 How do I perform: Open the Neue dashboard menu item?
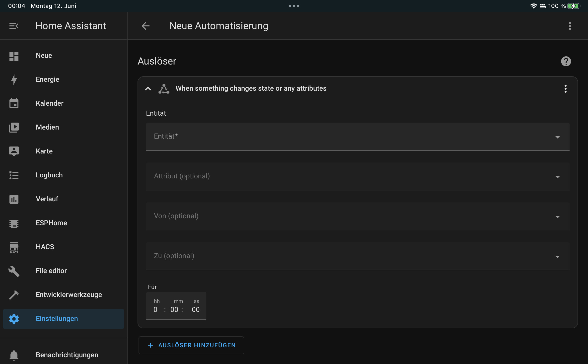click(x=64, y=56)
